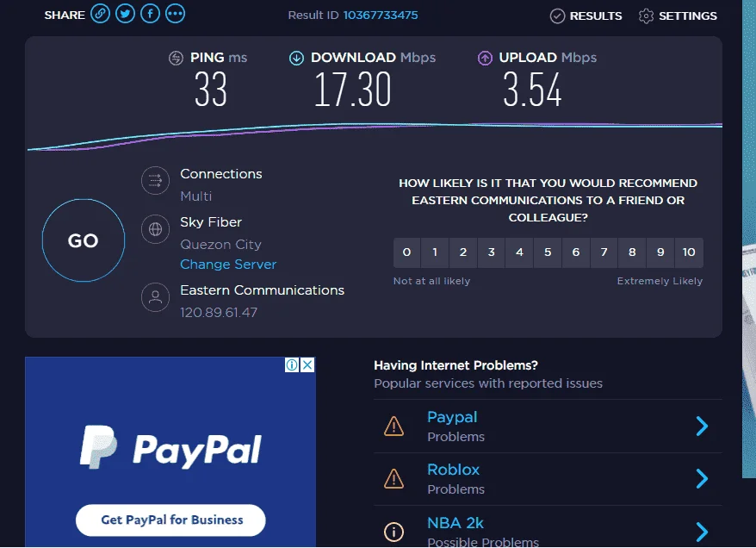
Task: Rate recommendation score 1
Action: [x=435, y=252]
